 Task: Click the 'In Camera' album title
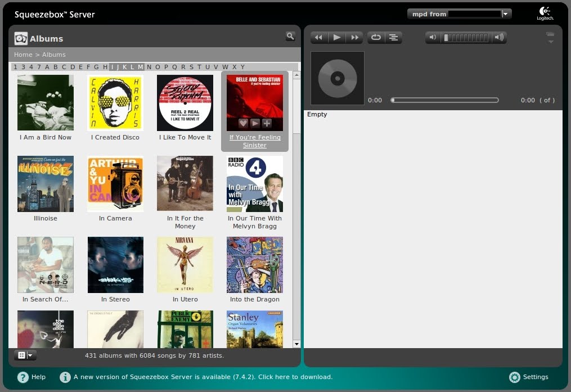click(115, 218)
